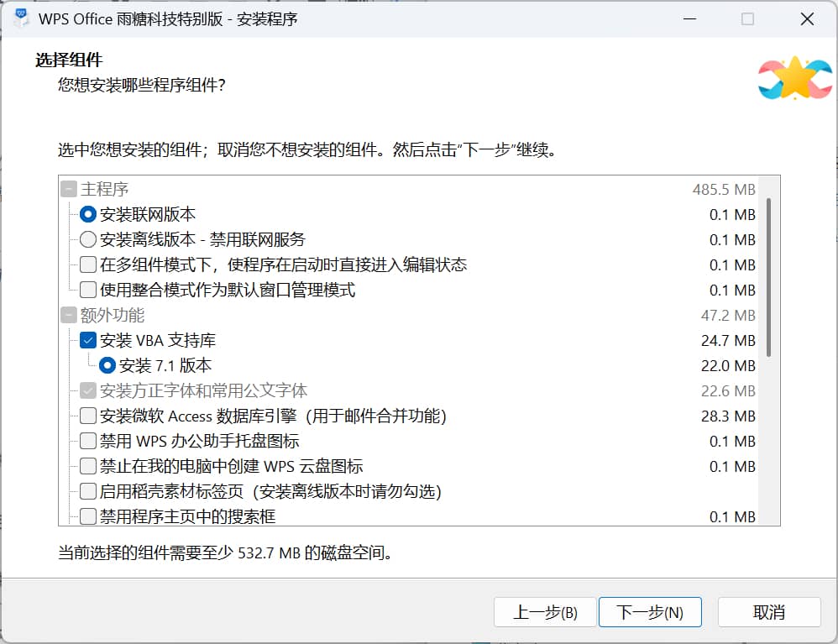Minimize the installer window
Viewport: 838px width, 644px height.
coord(690,18)
